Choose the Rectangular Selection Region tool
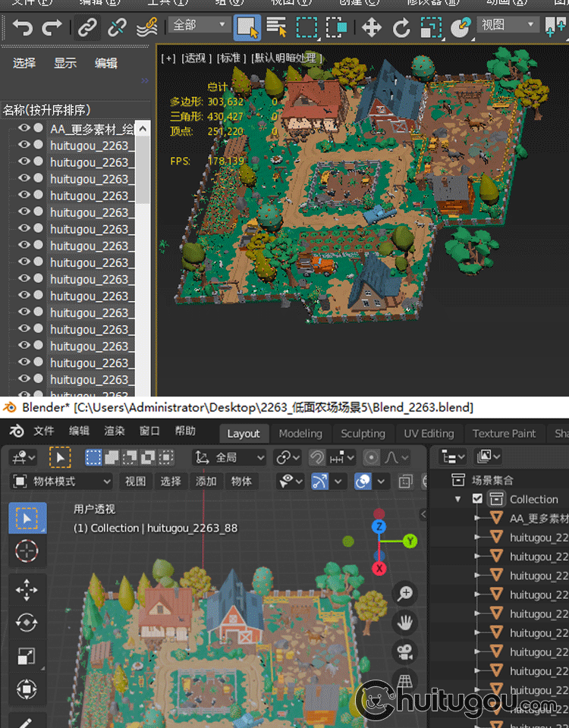This screenshot has height=728, width=569. point(307,27)
